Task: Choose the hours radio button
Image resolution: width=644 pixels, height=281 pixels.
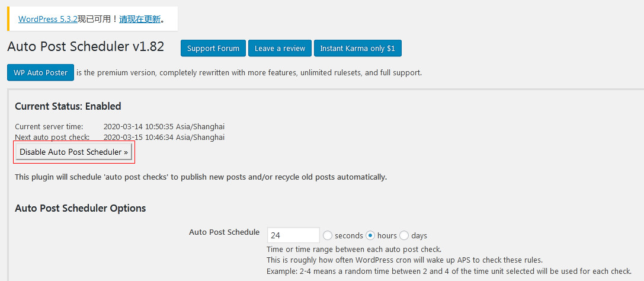Action: (371, 235)
